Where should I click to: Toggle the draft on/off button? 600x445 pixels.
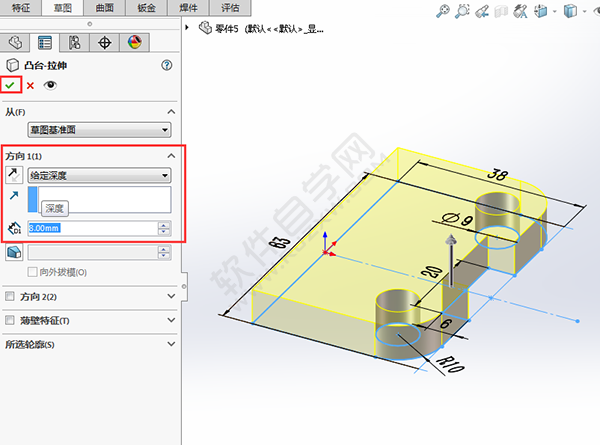[14, 253]
